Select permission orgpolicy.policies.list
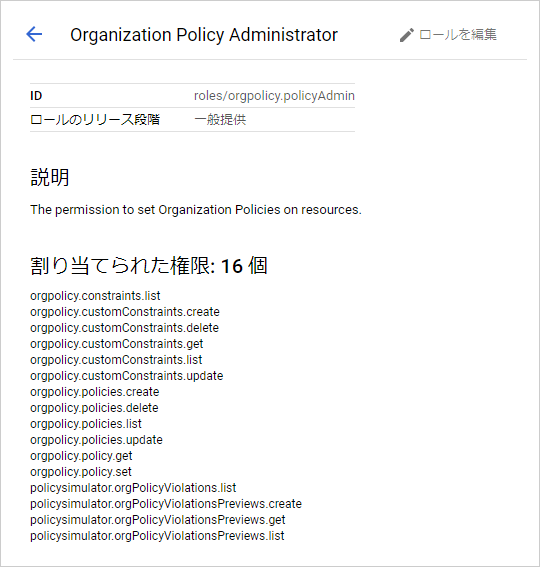 click(x=86, y=424)
